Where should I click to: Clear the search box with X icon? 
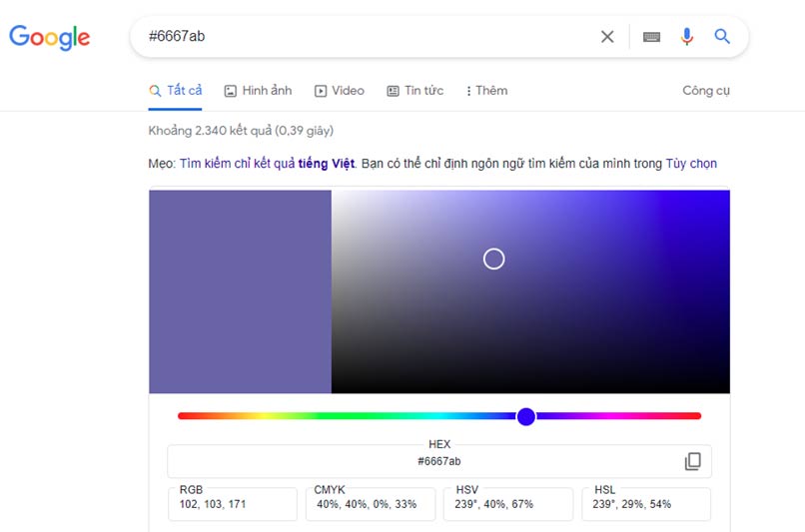pyautogui.click(x=607, y=37)
